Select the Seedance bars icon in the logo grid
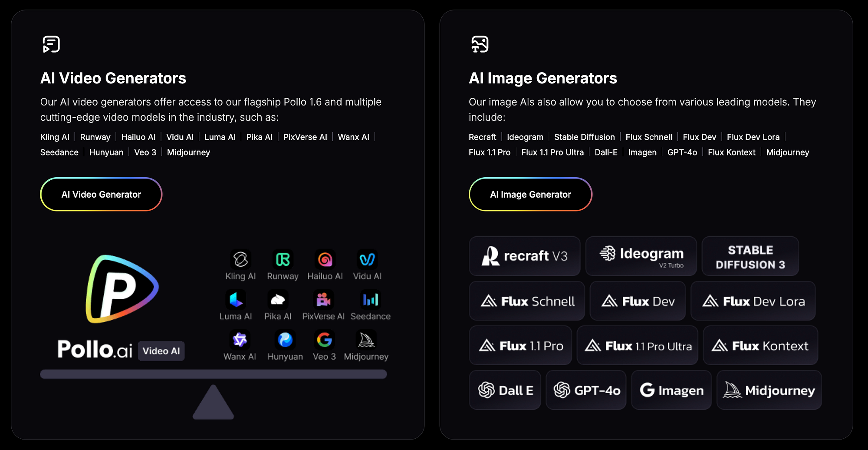The width and height of the screenshot is (868, 450). pyautogui.click(x=370, y=300)
